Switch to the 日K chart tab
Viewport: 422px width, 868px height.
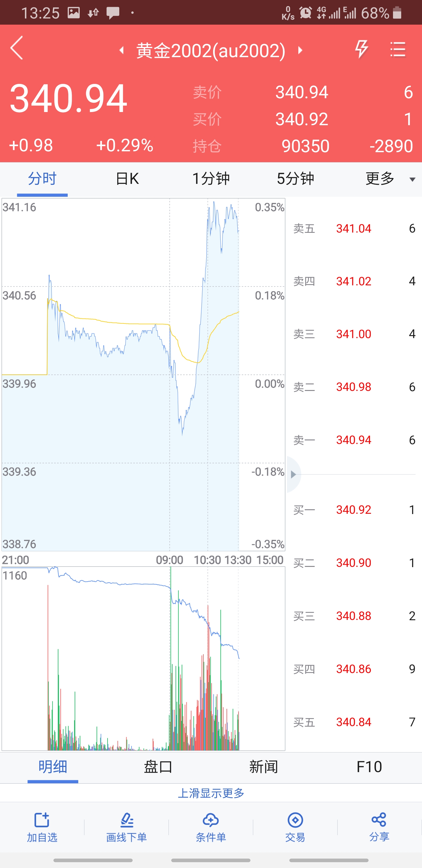point(127,179)
